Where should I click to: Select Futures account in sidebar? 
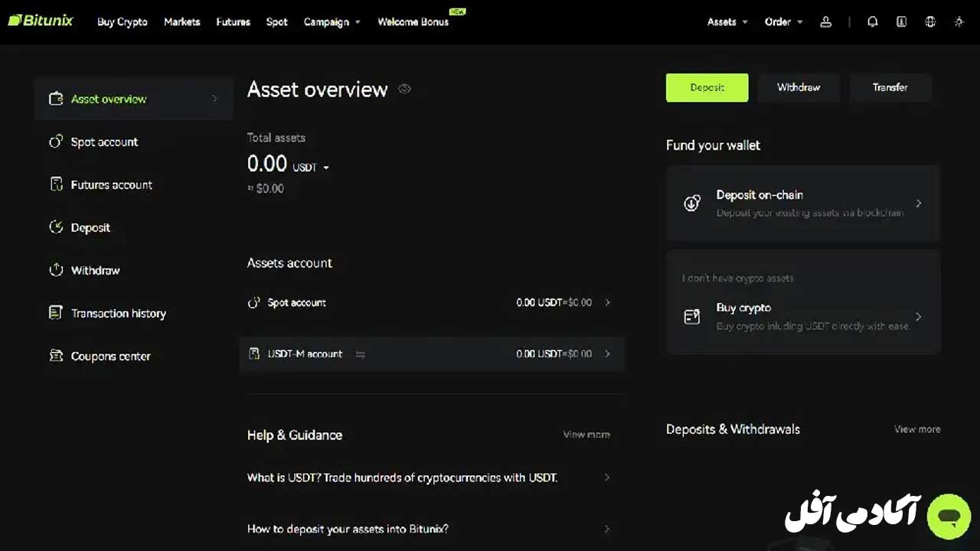[x=112, y=184]
